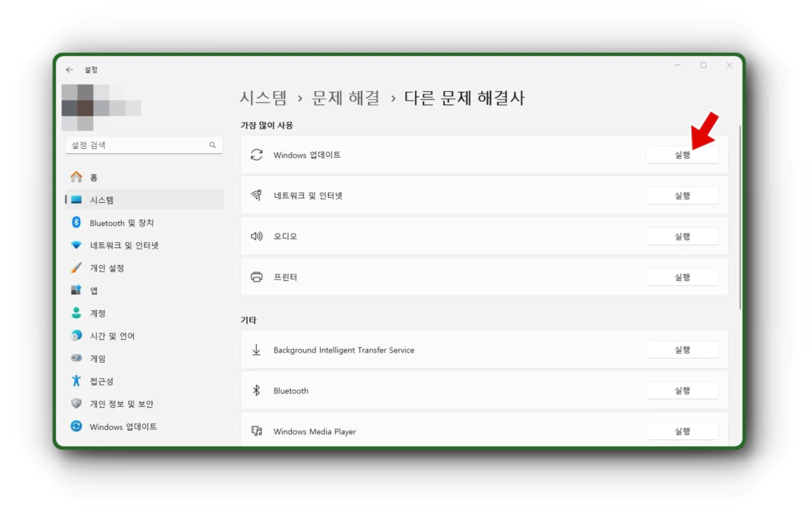
Task: Click the Home house icon in sidebar
Action: (76, 177)
